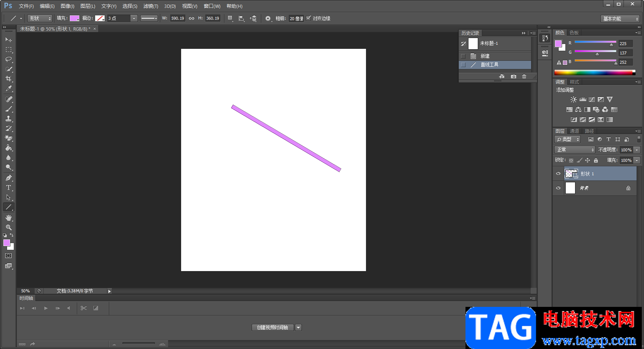Click 创建视频时间轴 button
The image size is (644, 349).
[x=273, y=327]
